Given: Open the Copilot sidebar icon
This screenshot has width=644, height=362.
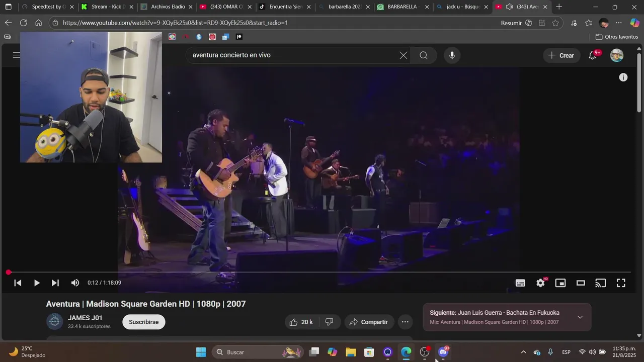Looking at the screenshot, I should point(635,23).
